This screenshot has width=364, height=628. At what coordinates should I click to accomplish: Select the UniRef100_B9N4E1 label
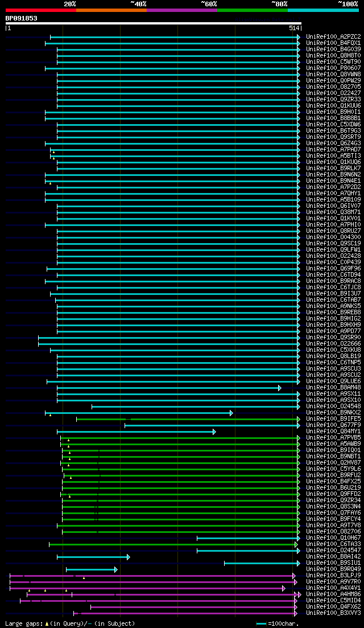[334, 181]
